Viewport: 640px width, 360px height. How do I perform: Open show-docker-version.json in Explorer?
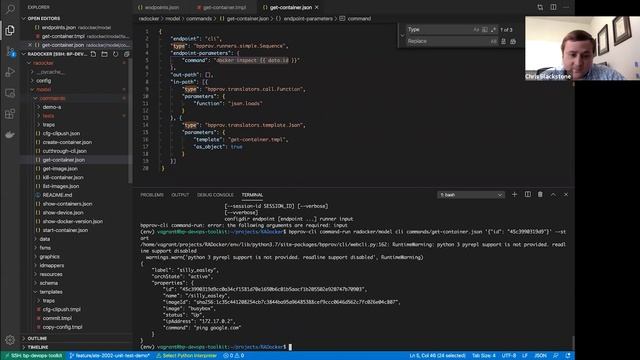click(x=73, y=221)
